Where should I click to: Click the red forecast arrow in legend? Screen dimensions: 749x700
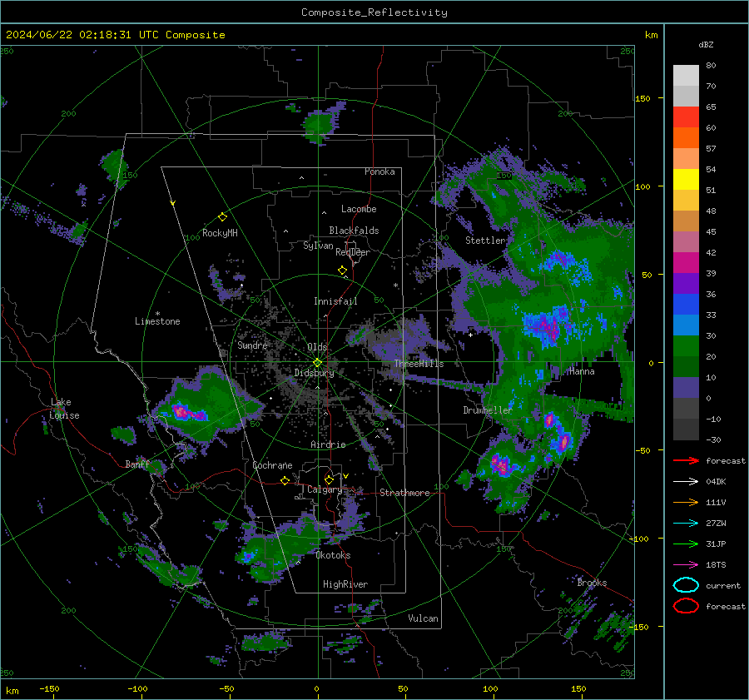tap(686, 460)
